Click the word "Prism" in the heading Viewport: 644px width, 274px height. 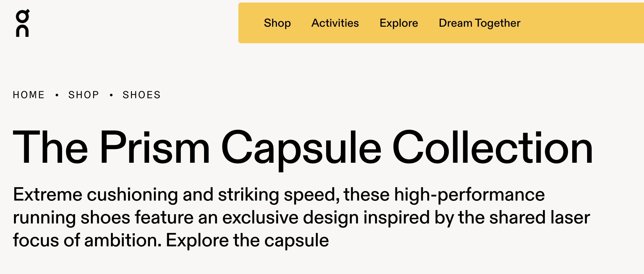154,148
